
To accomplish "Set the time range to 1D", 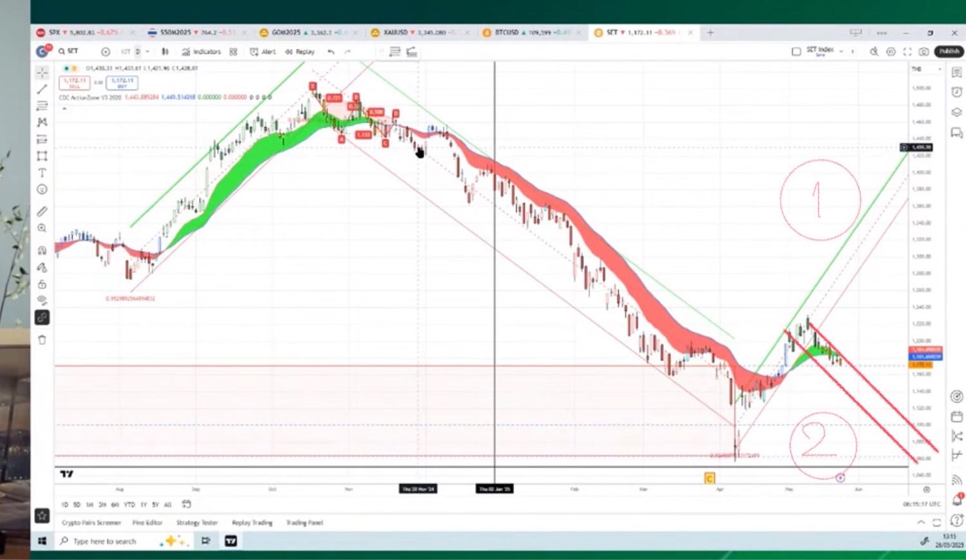I will 64,505.
